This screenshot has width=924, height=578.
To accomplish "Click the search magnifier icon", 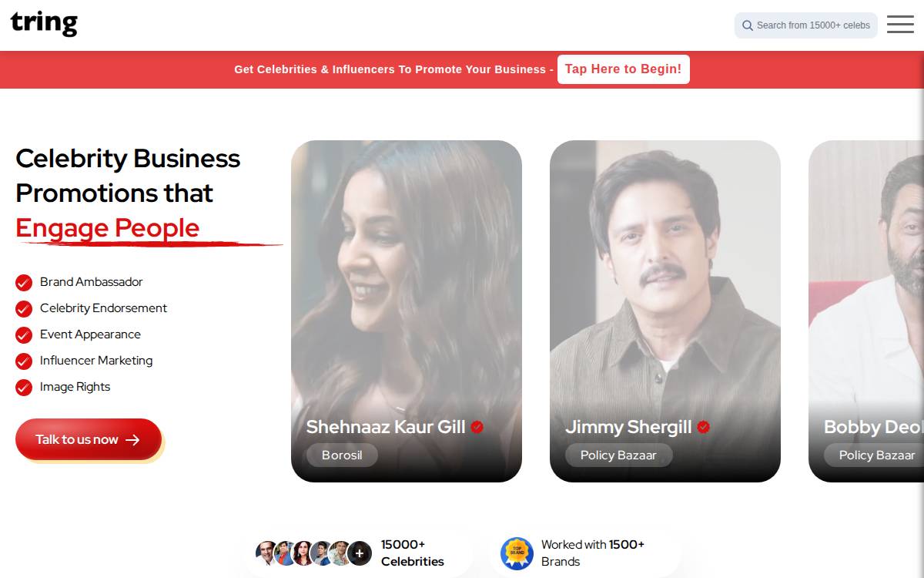I will pyautogui.click(x=747, y=25).
